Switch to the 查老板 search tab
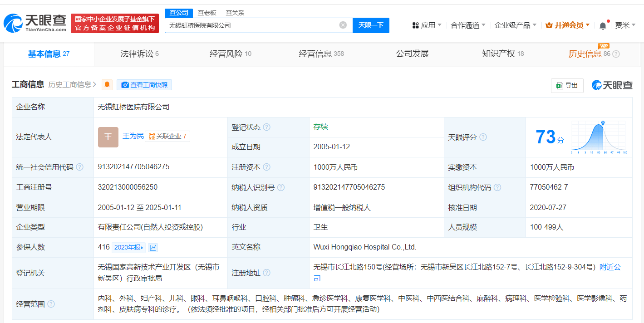Viewport: 644px width, 323px height. pyautogui.click(x=207, y=13)
